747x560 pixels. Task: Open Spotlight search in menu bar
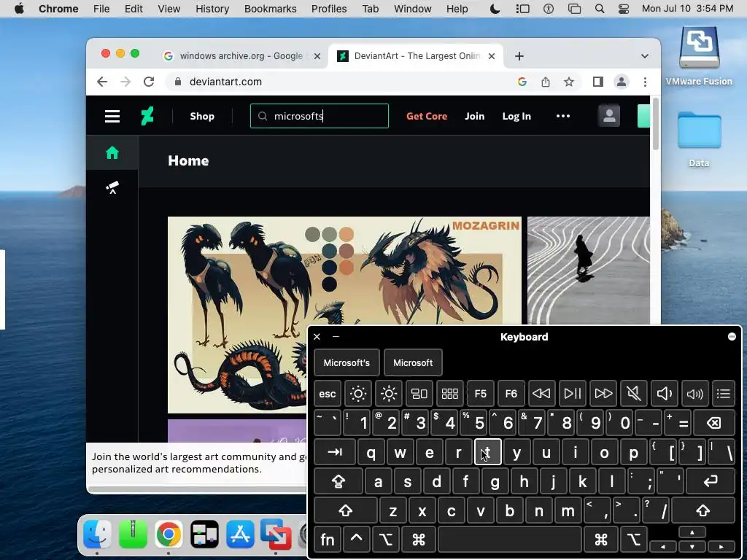(600, 9)
